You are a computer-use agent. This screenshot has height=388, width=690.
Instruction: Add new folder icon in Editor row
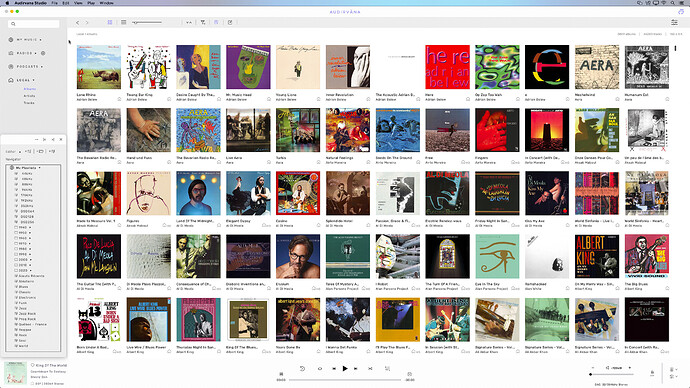point(40,151)
